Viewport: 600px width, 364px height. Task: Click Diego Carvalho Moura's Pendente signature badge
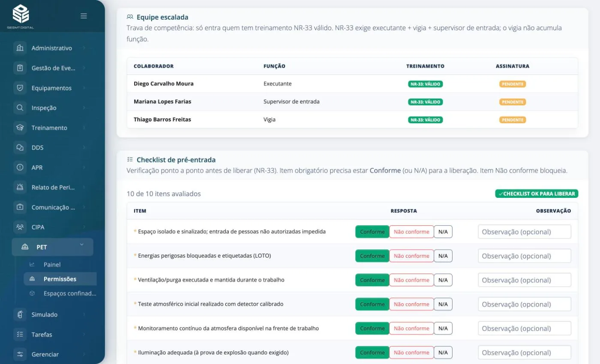[513, 84]
